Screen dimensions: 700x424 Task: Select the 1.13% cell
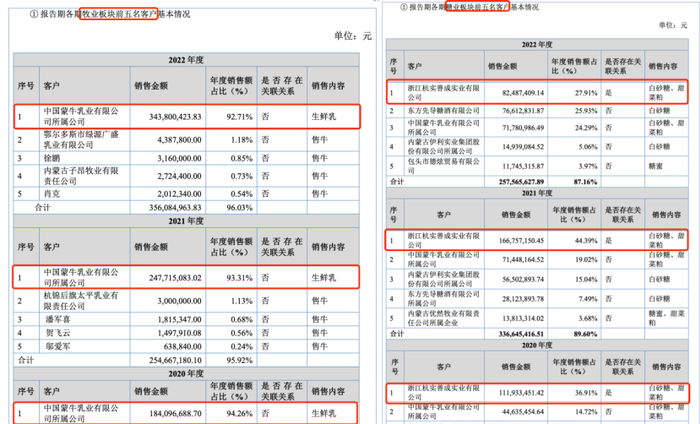point(242,301)
